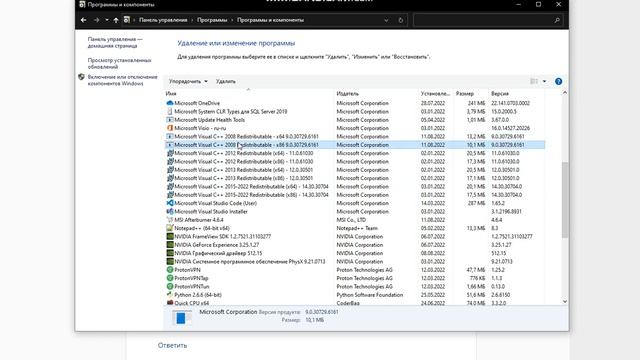Select Visual C++ 2008 x64 icon
This screenshot has width=640, height=360.
(170, 136)
